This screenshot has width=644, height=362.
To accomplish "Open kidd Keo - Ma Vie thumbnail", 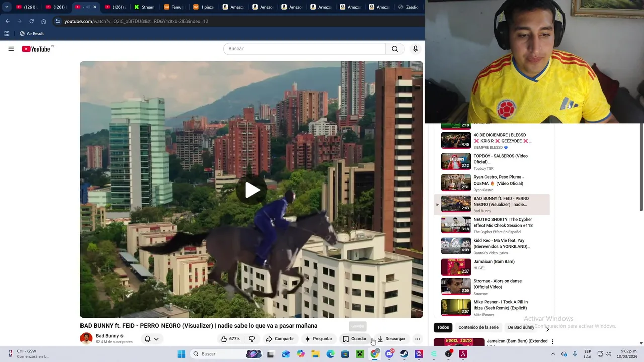I will 456,246.
